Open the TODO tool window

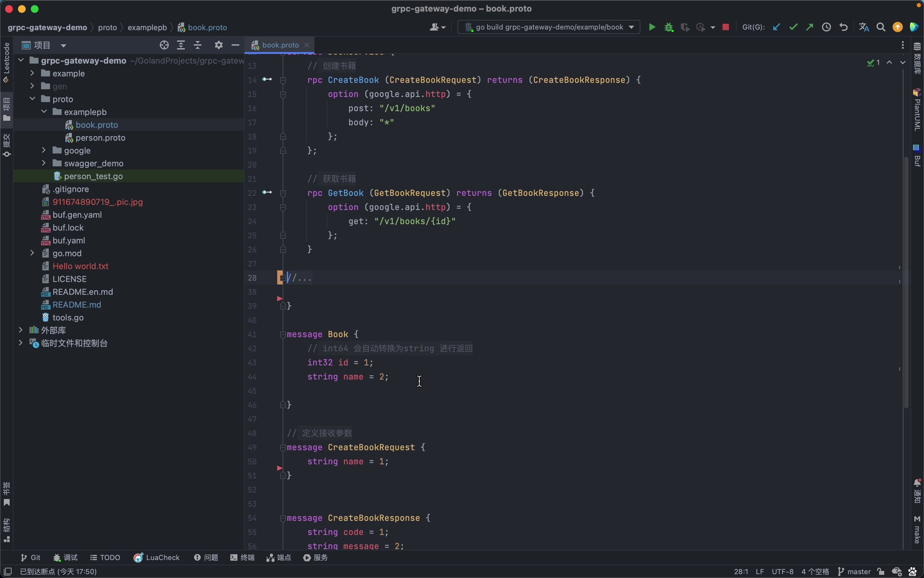pos(105,558)
